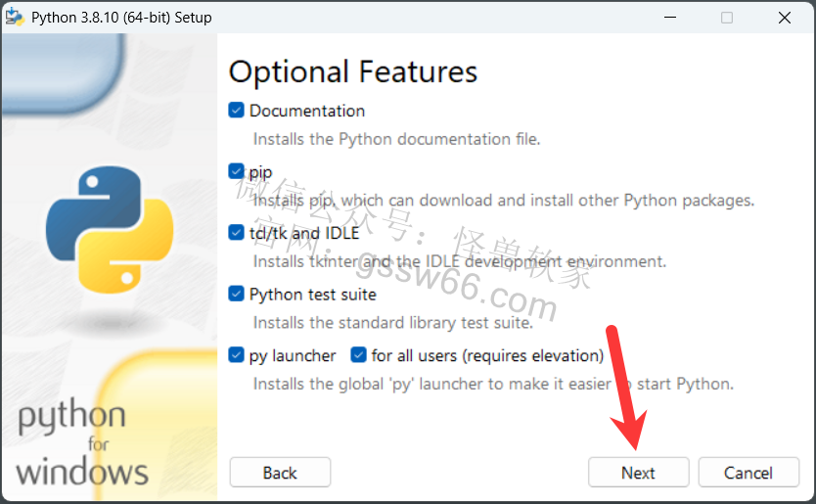Uncheck the py launcher checkbox
Image resolution: width=816 pixels, height=504 pixels.
(x=236, y=355)
